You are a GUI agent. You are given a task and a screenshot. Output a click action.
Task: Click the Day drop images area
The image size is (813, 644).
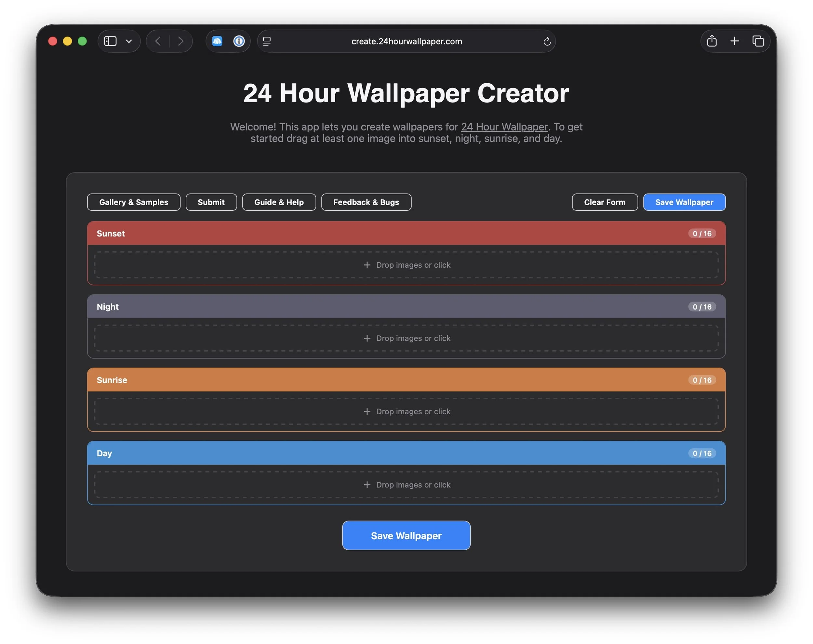[406, 485]
